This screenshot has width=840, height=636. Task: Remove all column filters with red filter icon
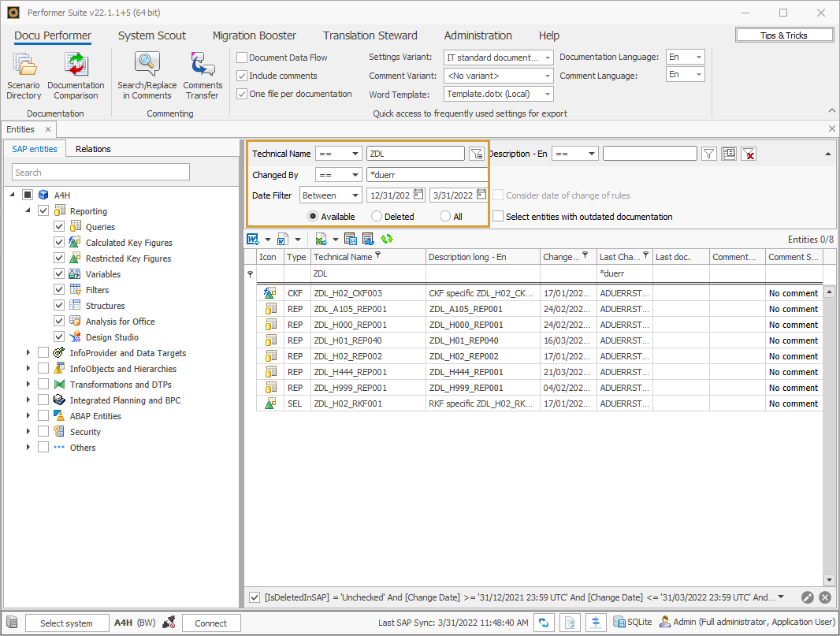[x=749, y=153]
